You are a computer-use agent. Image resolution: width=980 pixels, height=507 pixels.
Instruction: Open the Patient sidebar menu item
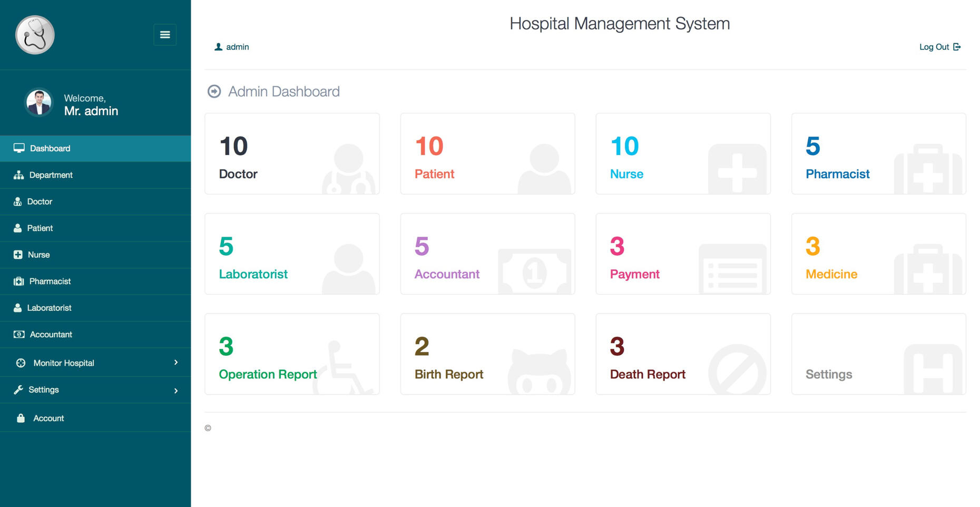(40, 228)
